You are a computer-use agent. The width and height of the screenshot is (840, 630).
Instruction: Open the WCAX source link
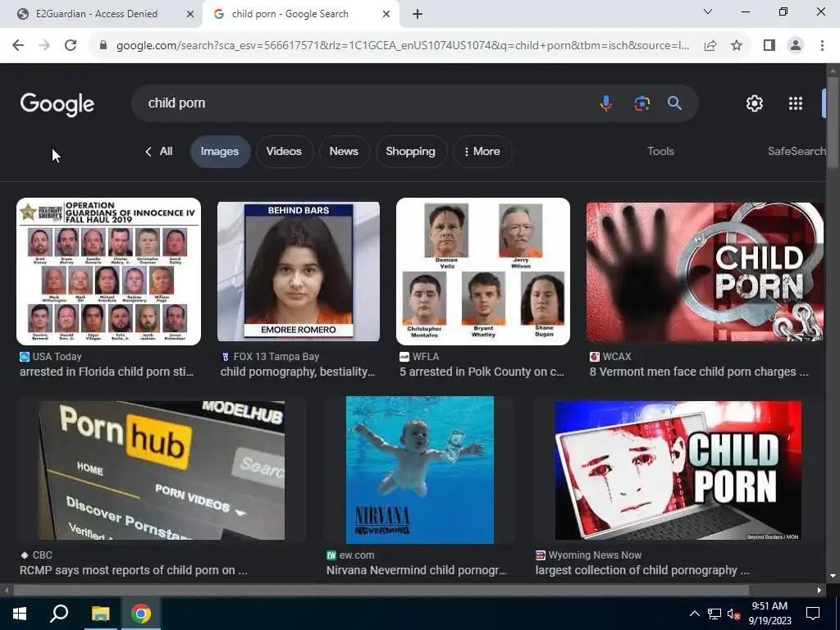coord(610,356)
